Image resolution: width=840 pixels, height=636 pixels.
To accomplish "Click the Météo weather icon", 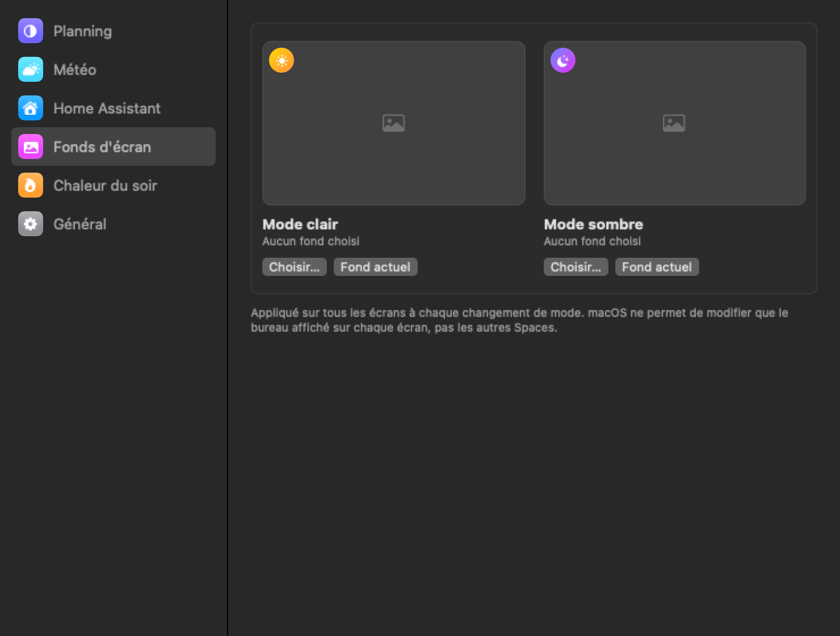I will (x=31, y=69).
